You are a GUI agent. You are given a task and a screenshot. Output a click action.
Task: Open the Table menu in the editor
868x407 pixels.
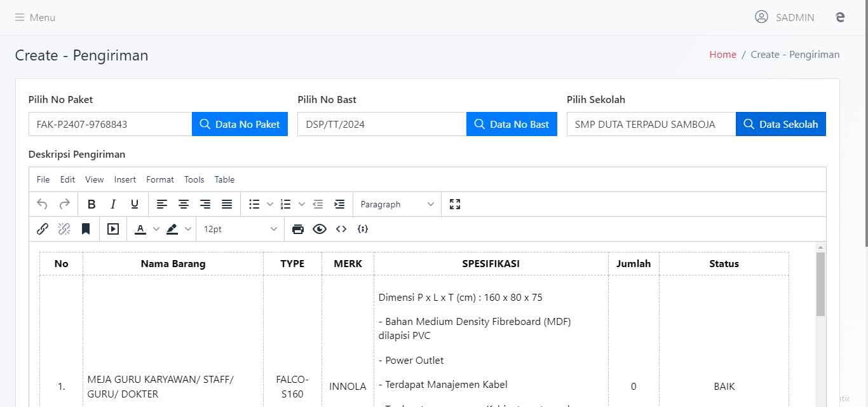tap(224, 179)
